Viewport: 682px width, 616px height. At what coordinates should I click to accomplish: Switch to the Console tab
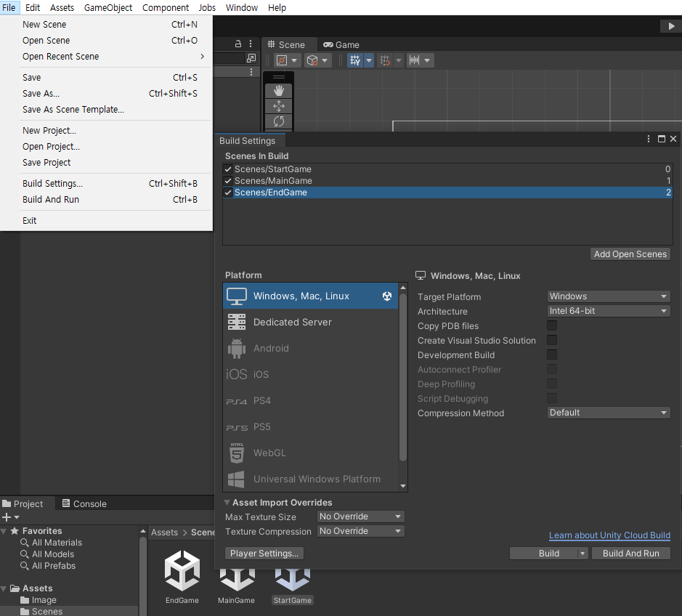pos(84,503)
